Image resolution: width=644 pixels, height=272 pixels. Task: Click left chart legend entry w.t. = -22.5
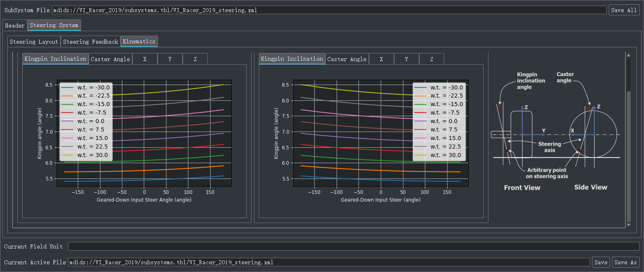(x=85, y=96)
